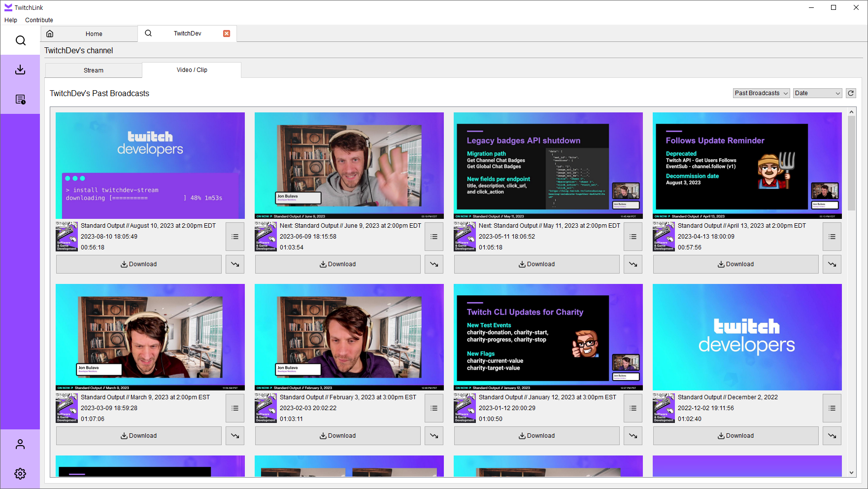The width and height of the screenshot is (868, 489).
Task: Click the broadcast list scroll down arrow
Action: pos(851,473)
